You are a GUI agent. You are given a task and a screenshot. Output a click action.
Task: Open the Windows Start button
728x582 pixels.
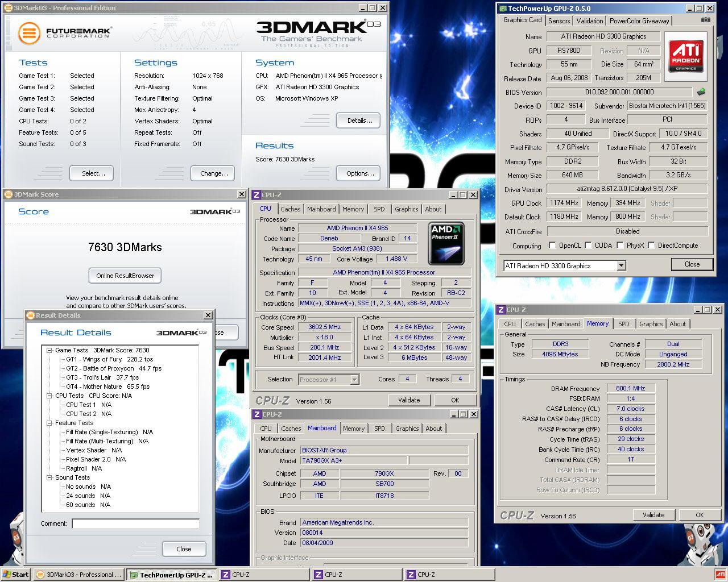pyautogui.click(x=16, y=574)
